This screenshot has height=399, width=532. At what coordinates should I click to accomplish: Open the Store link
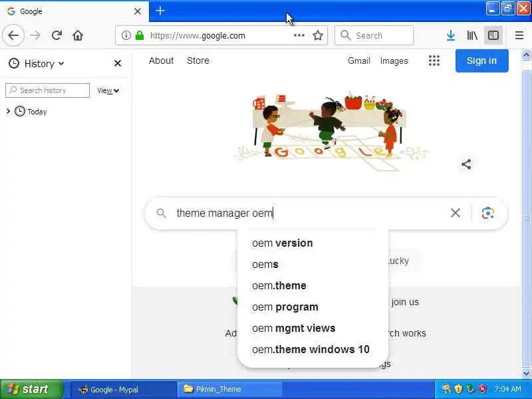198,61
